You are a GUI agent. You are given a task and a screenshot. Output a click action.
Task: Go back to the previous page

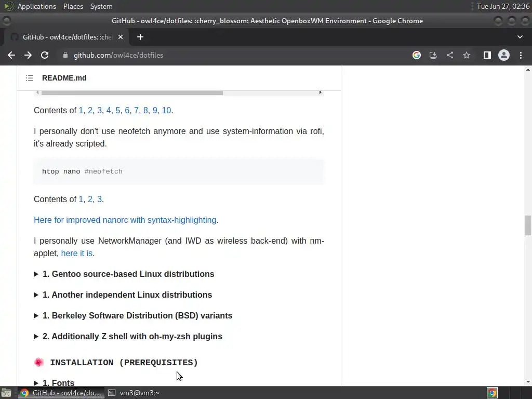11,55
